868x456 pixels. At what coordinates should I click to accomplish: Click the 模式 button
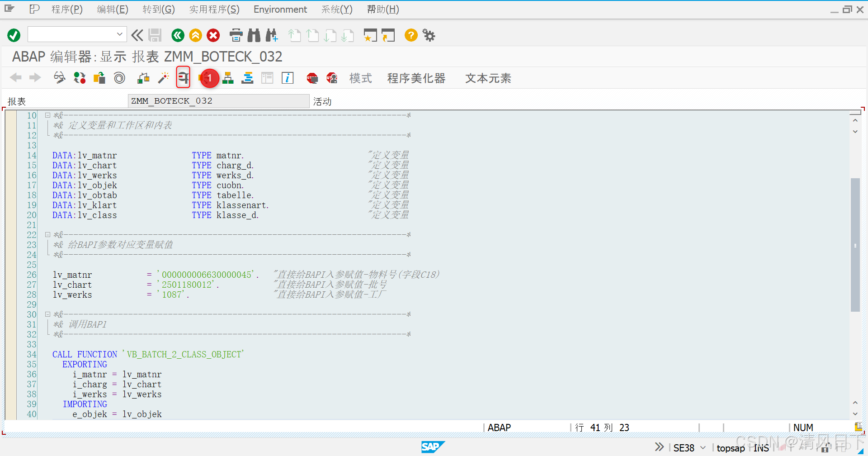(360, 78)
